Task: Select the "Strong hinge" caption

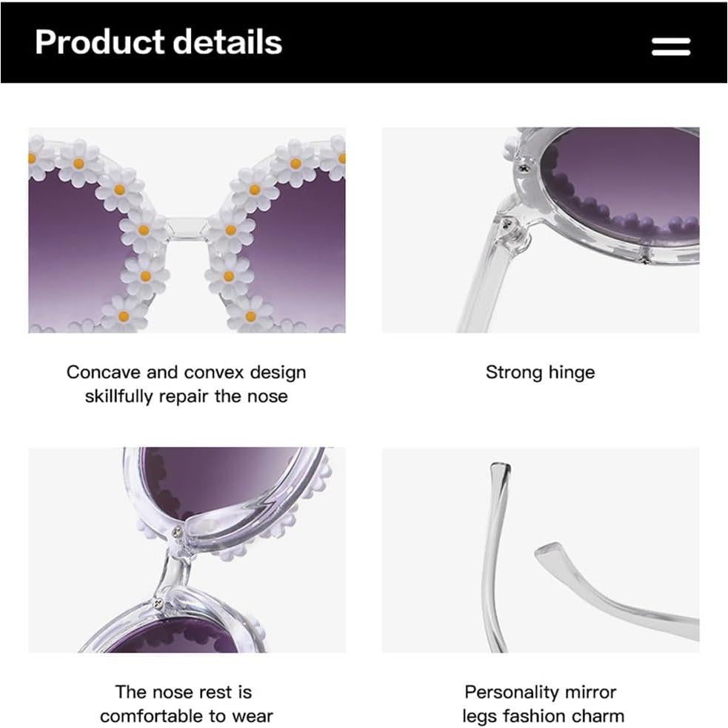Action: click(540, 372)
